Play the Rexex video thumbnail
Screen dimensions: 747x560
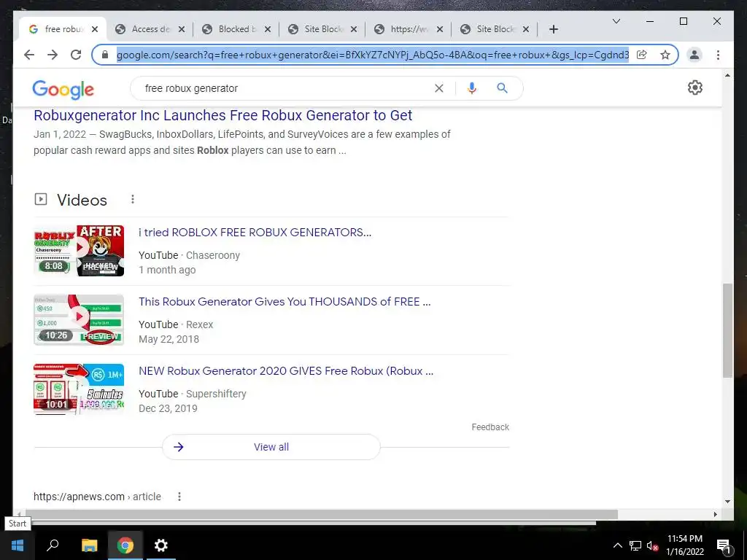point(79,319)
